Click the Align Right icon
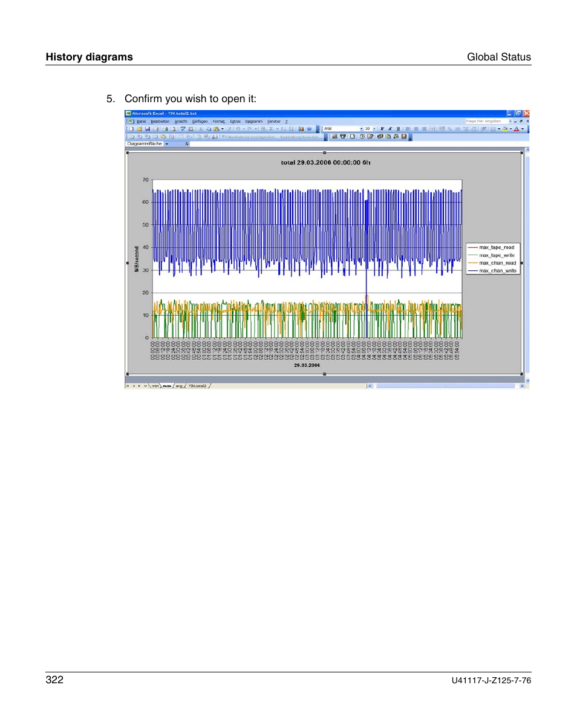This screenshot has height=728, width=577. [x=424, y=129]
